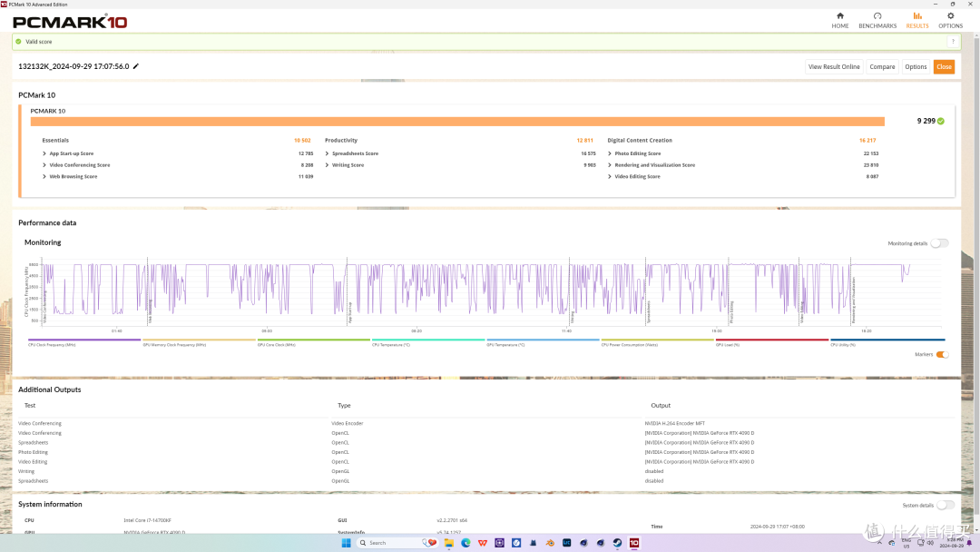Switch to the Results tab
This screenshot has width=980, height=552.
tap(916, 20)
